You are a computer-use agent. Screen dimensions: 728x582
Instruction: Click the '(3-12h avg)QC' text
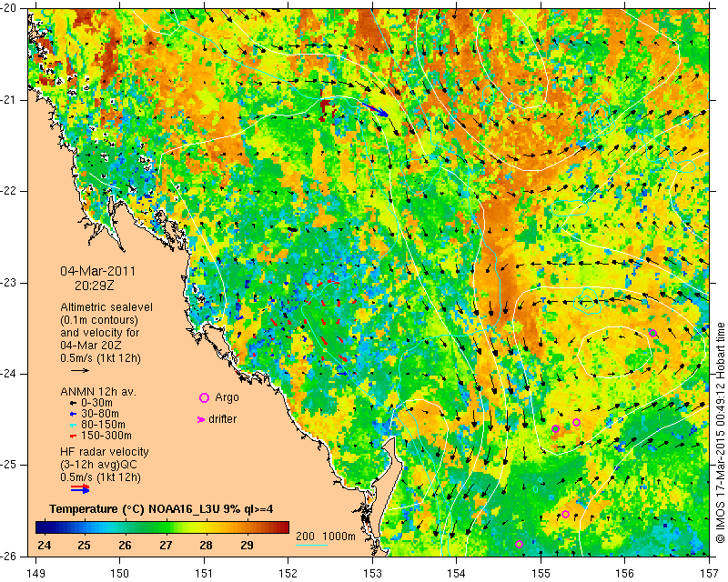pyautogui.click(x=99, y=464)
